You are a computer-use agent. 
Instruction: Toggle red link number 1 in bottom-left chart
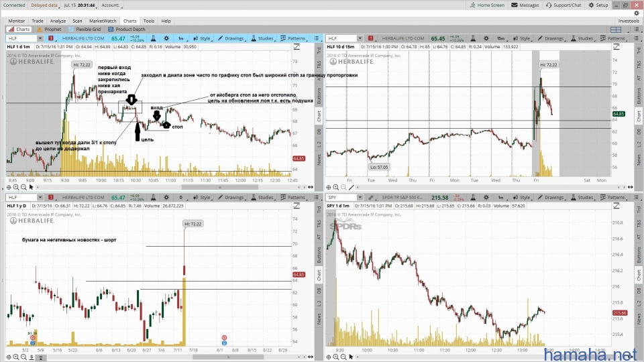click(x=51, y=197)
